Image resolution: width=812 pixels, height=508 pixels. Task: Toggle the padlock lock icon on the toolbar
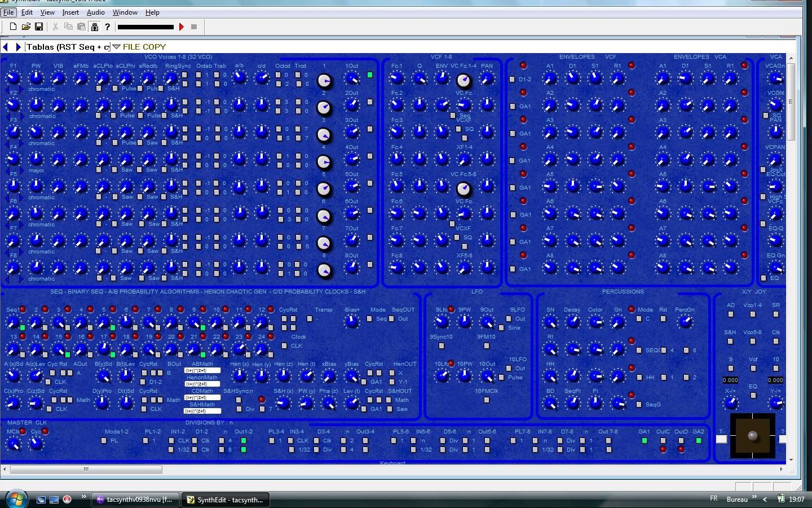pyautogui.click(x=94, y=26)
